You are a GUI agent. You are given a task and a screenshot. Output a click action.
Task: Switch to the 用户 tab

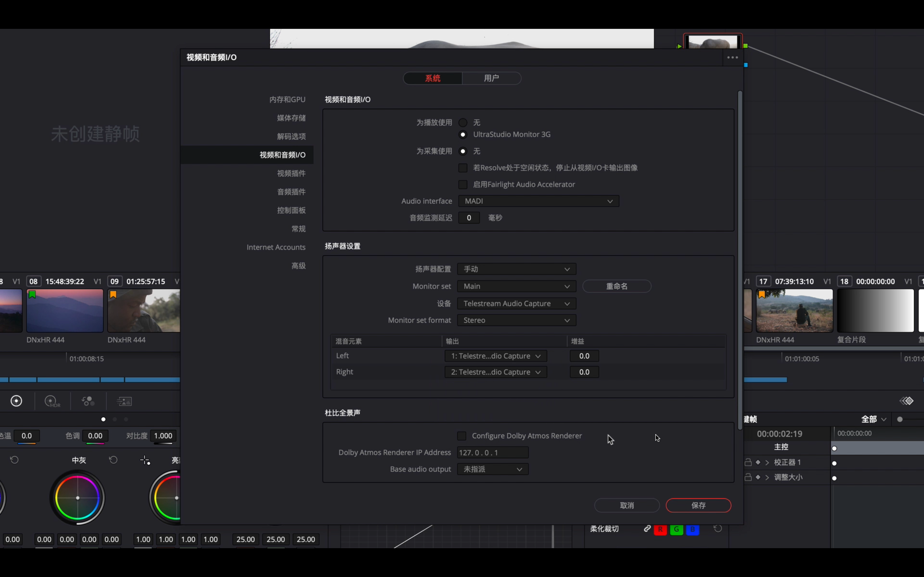click(x=491, y=78)
